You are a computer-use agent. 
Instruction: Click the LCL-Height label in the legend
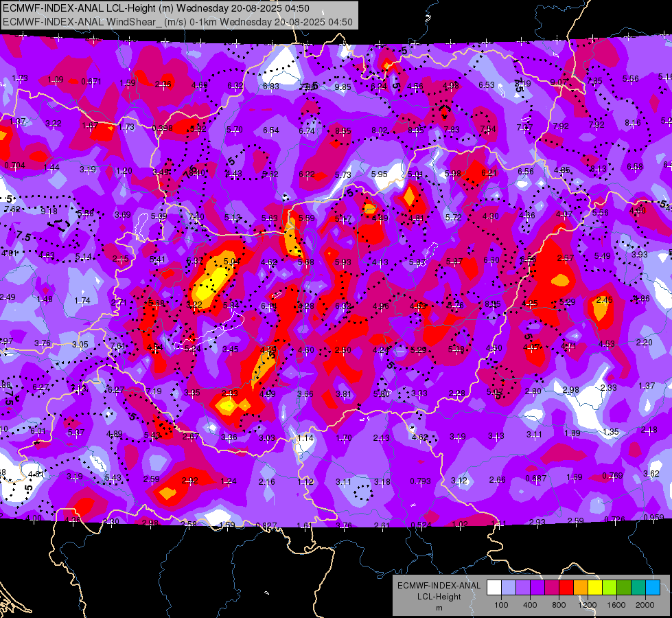click(439, 597)
